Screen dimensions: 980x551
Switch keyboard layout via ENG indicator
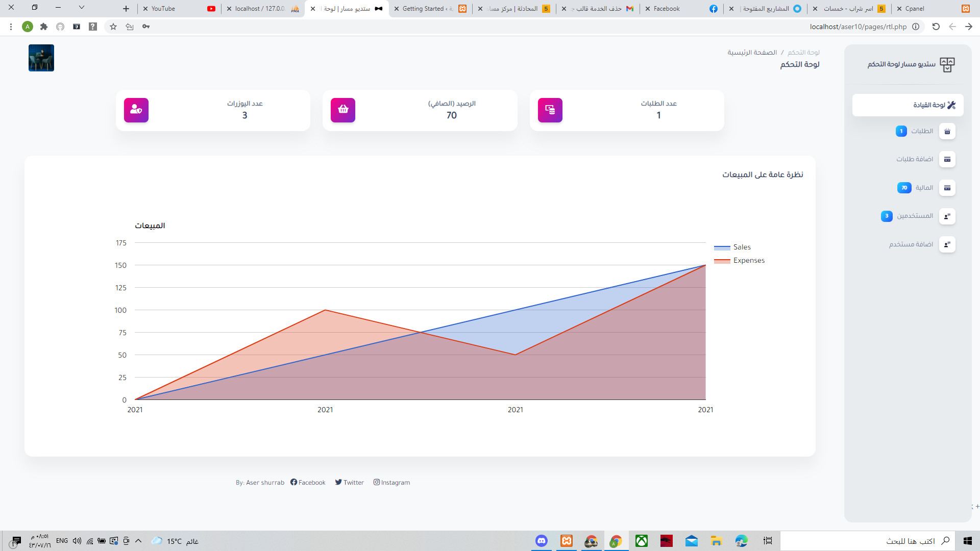click(62, 541)
